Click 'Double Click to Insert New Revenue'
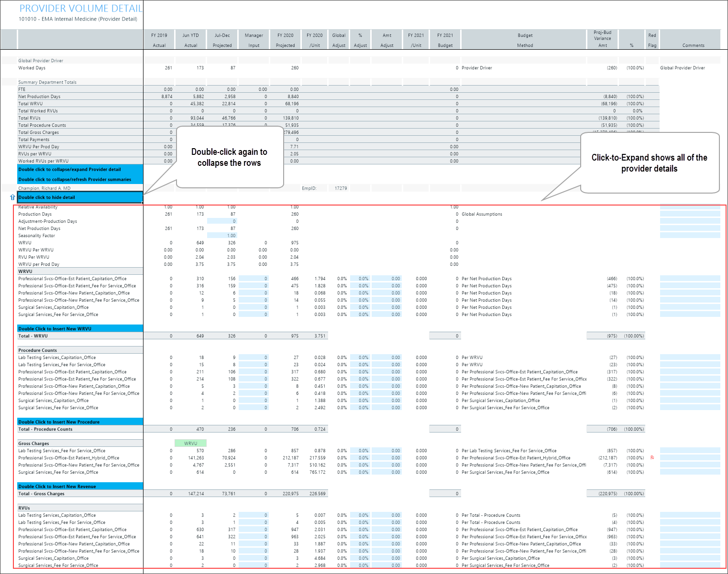Image resolution: width=728 pixels, height=574 pixels. point(80,487)
